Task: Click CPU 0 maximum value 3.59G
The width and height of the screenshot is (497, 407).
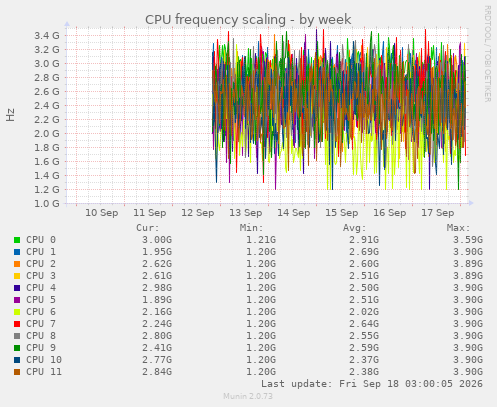Action: [x=468, y=240]
